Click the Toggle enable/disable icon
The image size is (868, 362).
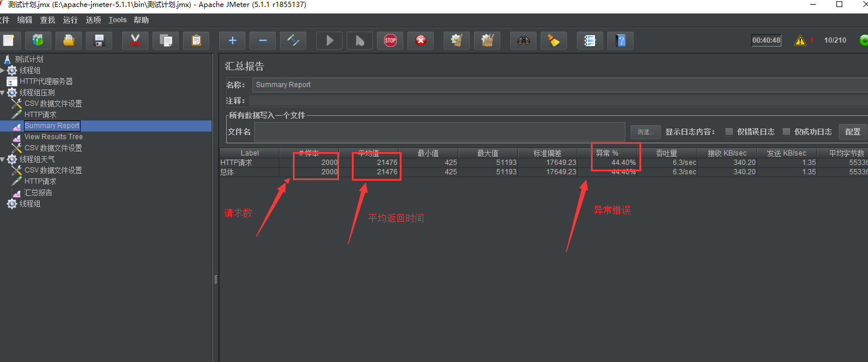(x=293, y=40)
